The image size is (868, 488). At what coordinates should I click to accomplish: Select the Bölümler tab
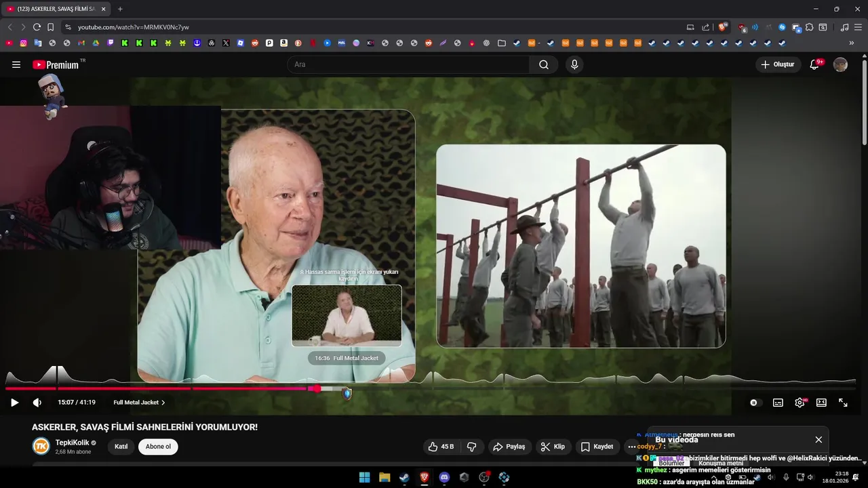pos(671,463)
